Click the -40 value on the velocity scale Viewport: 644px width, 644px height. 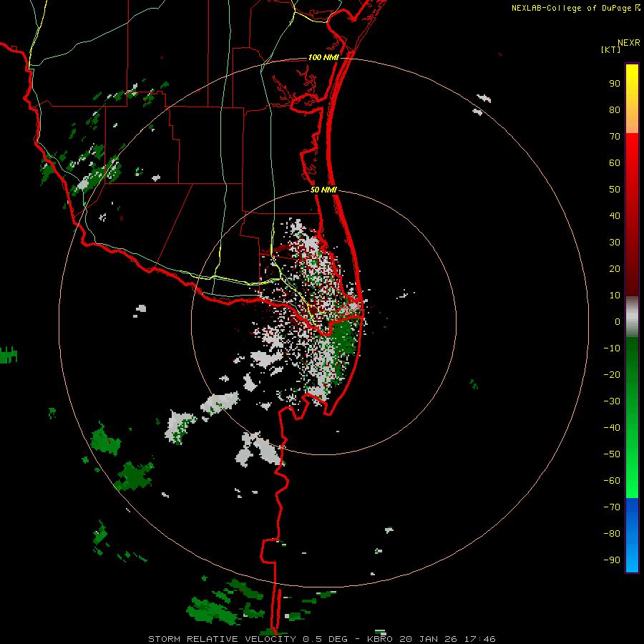(612, 428)
